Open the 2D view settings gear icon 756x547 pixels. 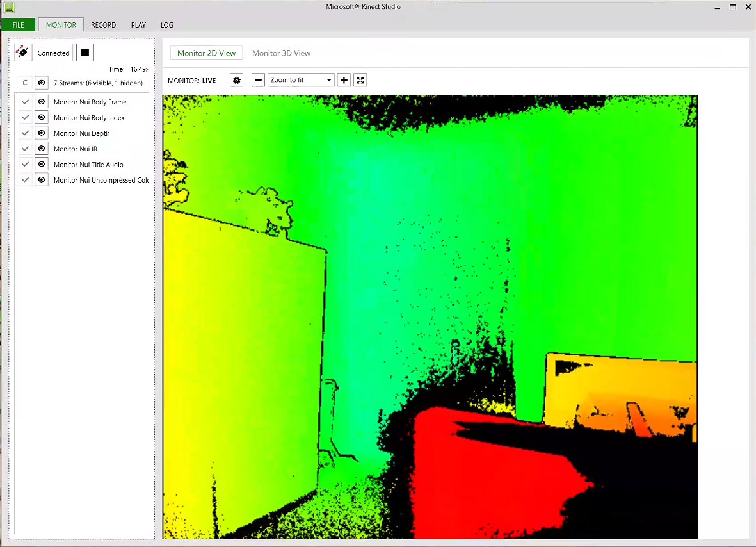point(236,79)
